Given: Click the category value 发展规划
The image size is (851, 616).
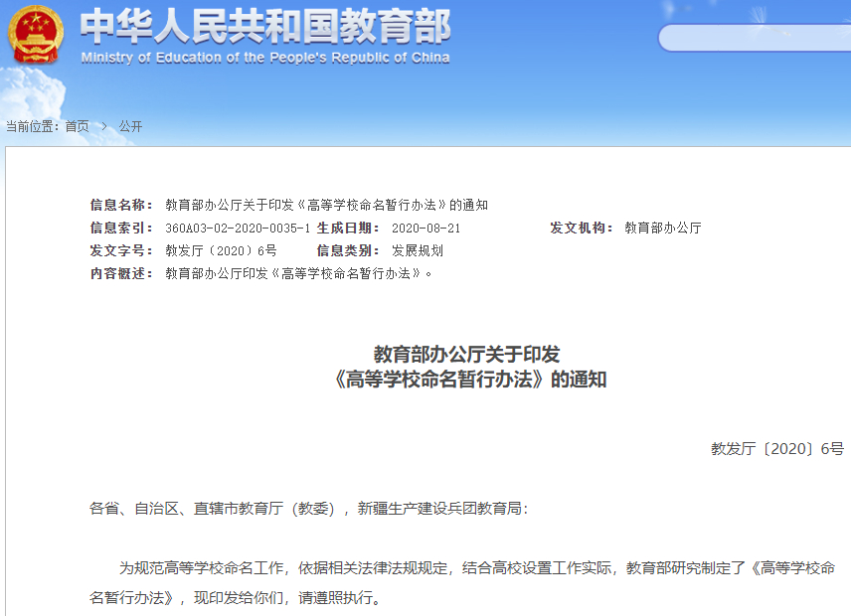Looking at the screenshot, I should tap(418, 251).
